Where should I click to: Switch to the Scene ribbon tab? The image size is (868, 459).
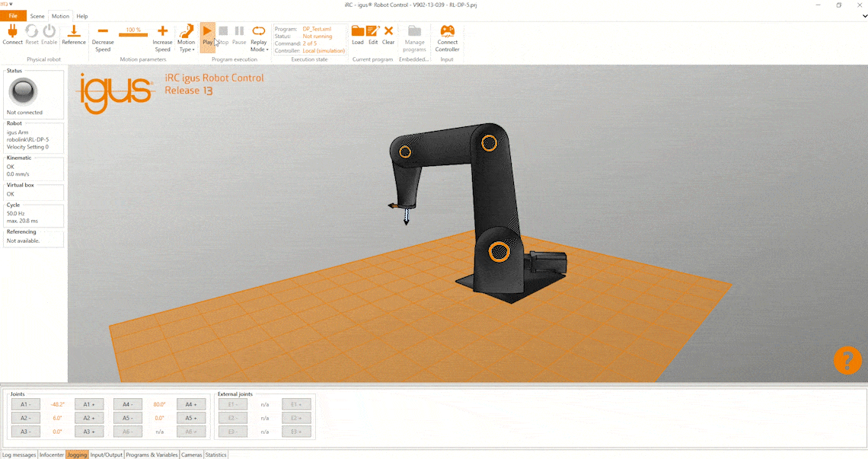point(37,16)
